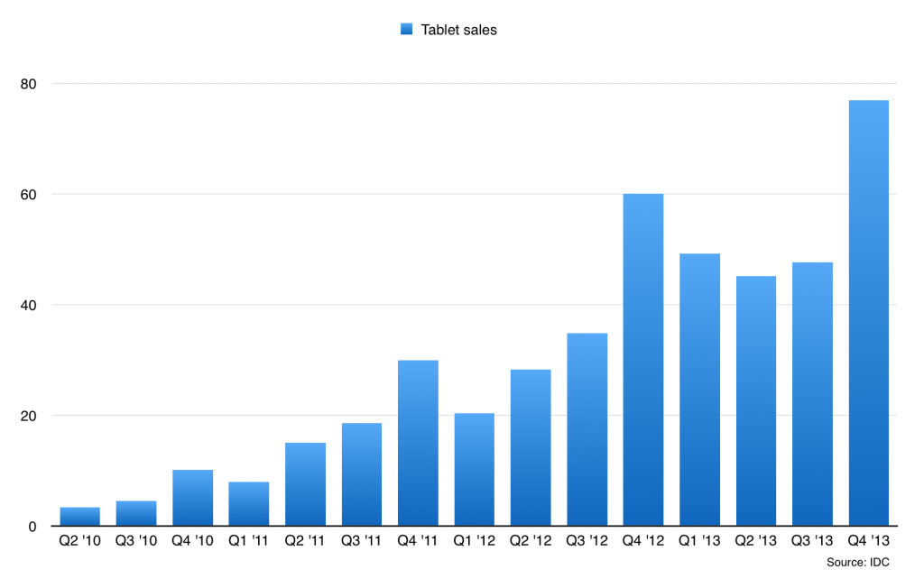Click the tallest Q4 '13 bar
Image resolution: width=924 pixels, height=588 pixels.
869,313
